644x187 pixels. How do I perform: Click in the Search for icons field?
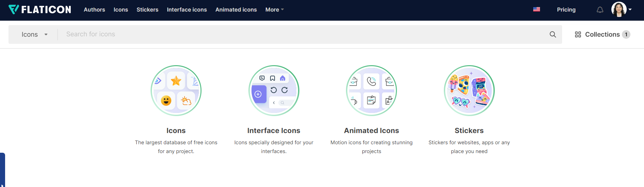302,34
